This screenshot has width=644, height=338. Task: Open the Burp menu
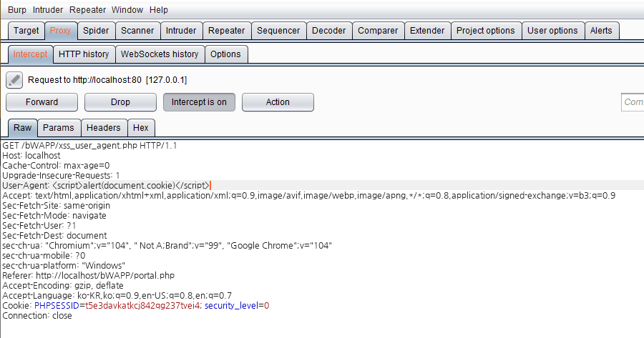click(x=17, y=10)
